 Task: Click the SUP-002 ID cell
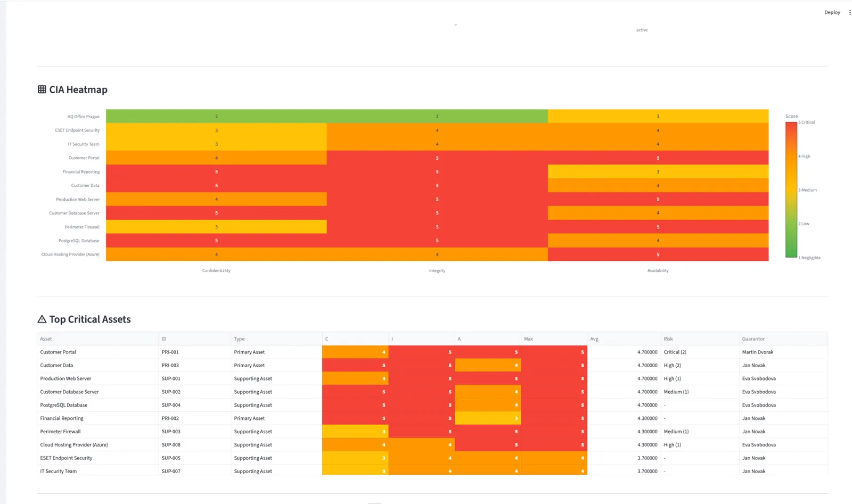195,392
